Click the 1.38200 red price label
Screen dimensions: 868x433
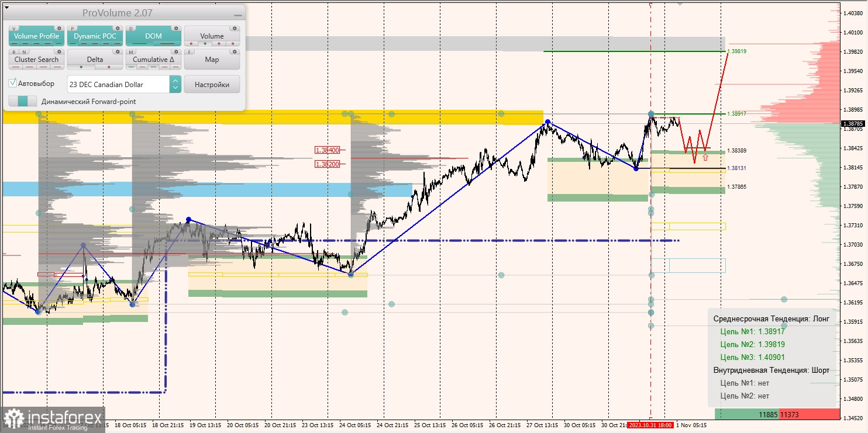(328, 164)
